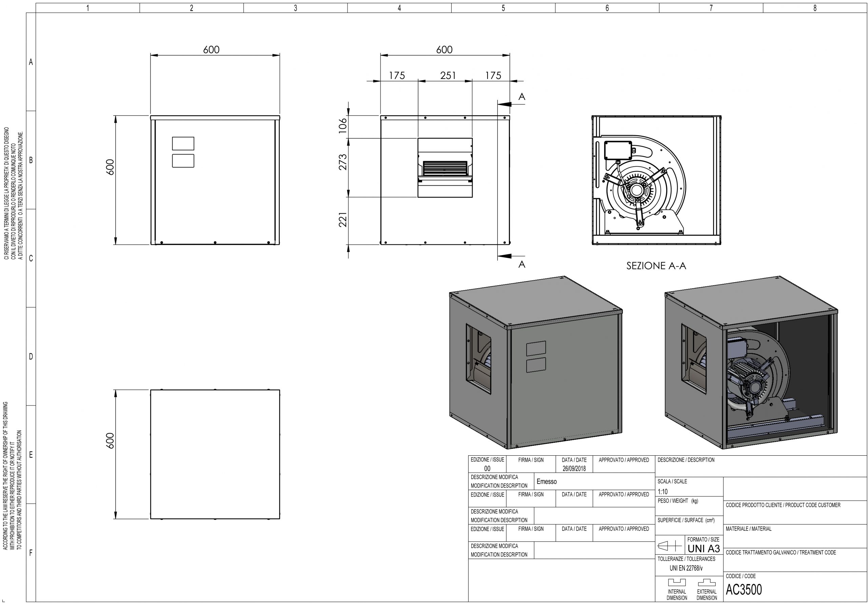Select the 251 dimension label
The width and height of the screenshot is (868, 603).
tap(448, 76)
